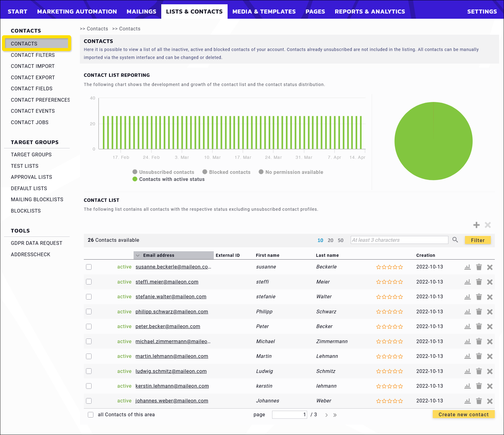Click the grey X icon beside plus icon
The width and height of the screenshot is (504, 435).
[488, 225]
